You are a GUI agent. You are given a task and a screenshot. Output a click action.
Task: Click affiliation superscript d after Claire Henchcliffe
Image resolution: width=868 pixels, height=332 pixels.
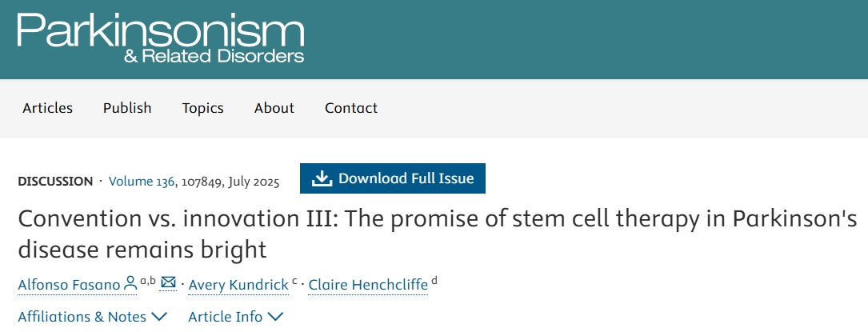(434, 280)
